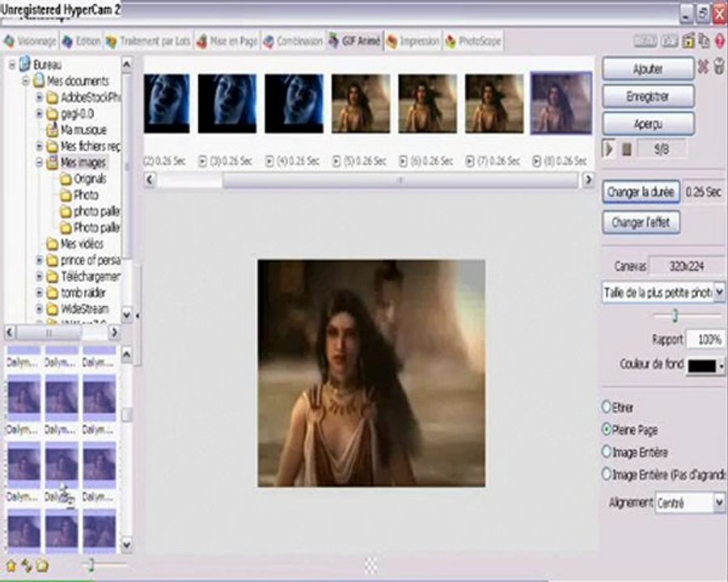Click the play icon beside frame (5) label
Image resolution: width=728 pixels, height=582 pixels.
click(336, 161)
